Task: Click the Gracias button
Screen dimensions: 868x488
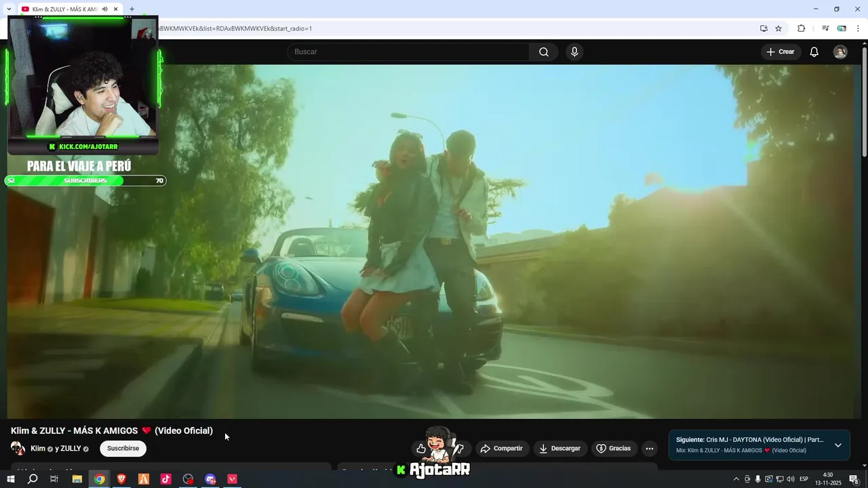Action: point(614,449)
